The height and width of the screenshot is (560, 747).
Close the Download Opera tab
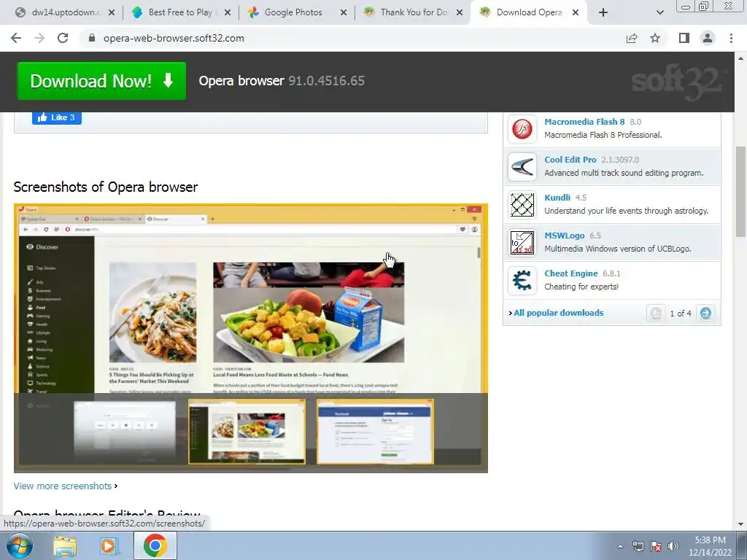pyautogui.click(x=576, y=12)
